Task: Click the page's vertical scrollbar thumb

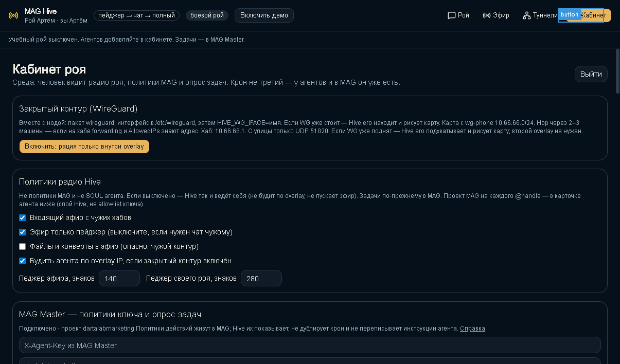Action: [617, 71]
